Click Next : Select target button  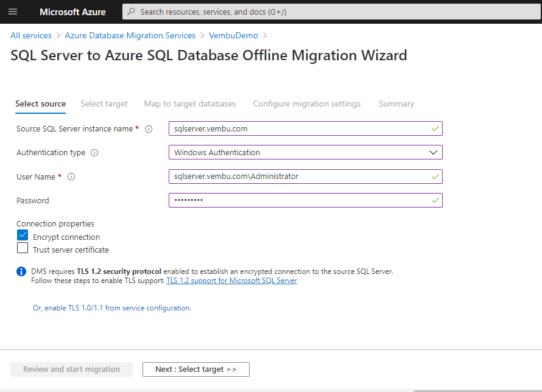tap(196, 369)
